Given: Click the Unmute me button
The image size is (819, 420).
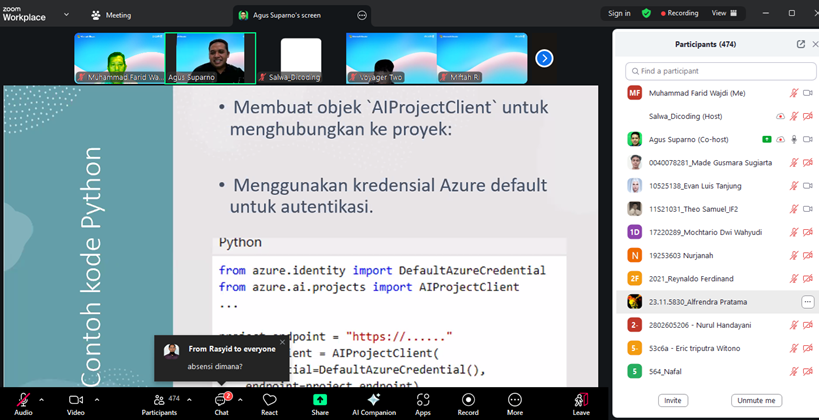Looking at the screenshot, I should 756,401.
